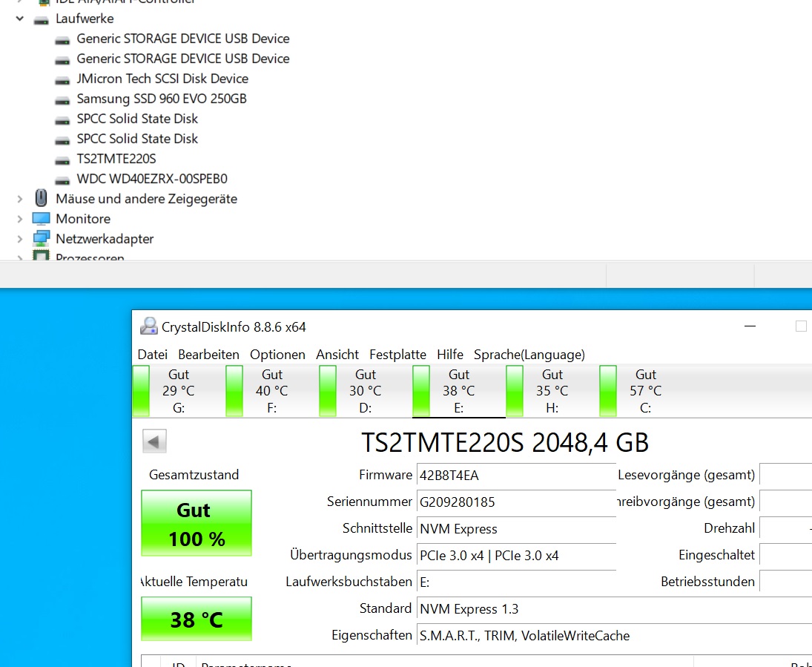
Task: Open the Hilfe menu
Action: pos(450,355)
